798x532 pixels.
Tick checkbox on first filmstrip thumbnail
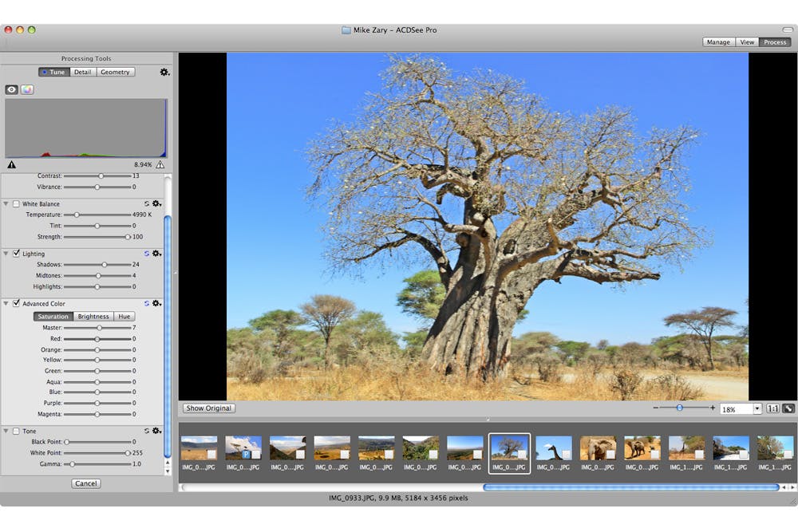[211, 454]
